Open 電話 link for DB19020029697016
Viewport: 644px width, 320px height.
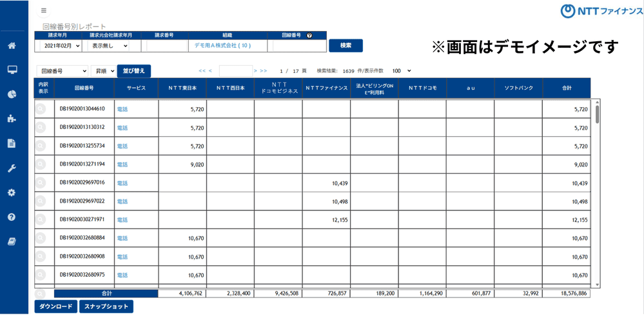(122, 183)
